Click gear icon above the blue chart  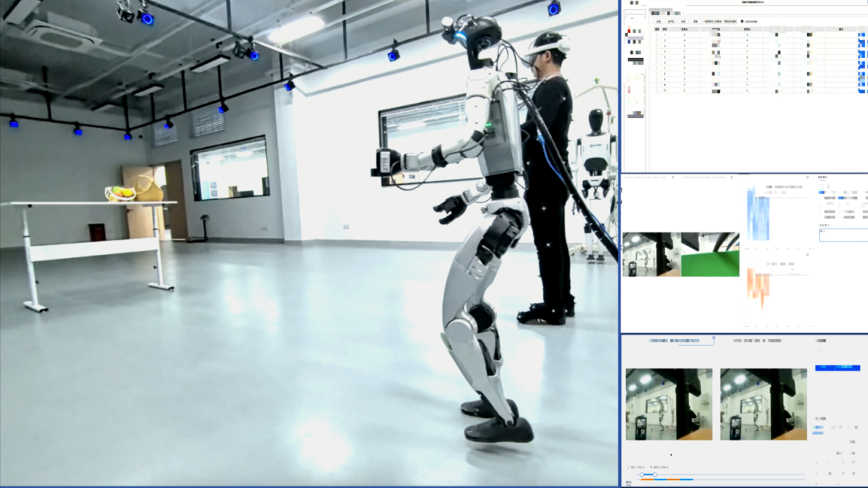click(x=808, y=176)
